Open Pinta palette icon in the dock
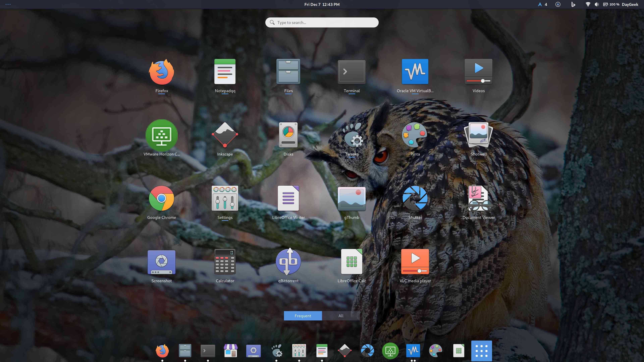644x362 pixels. pos(436,351)
